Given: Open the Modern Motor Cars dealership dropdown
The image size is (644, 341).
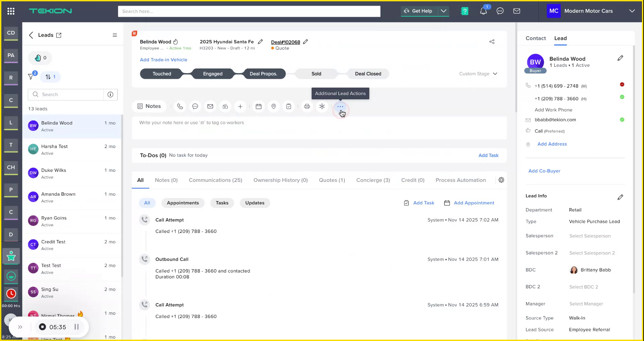Looking at the screenshot, I should pyautogui.click(x=632, y=11).
